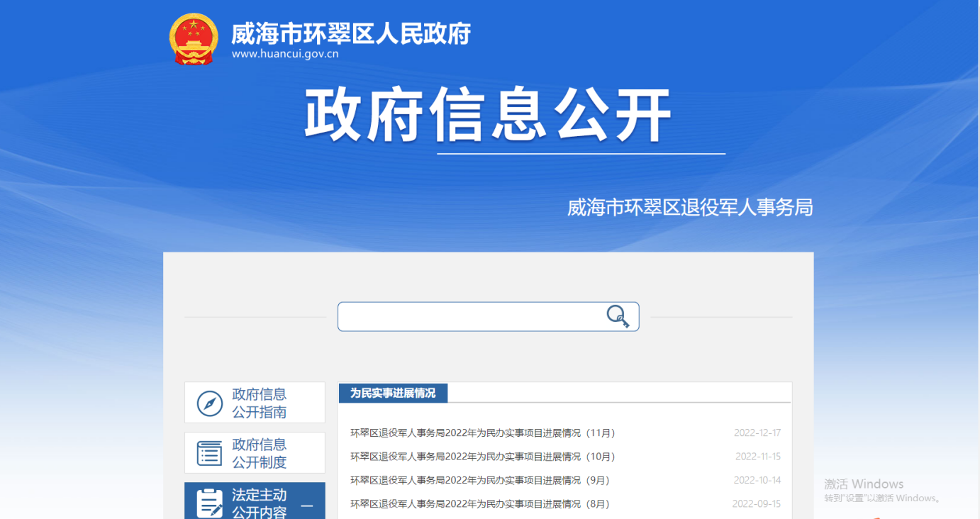Open the 政府信息公开制度 menu label
The width and height of the screenshot is (980, 519).
pyautogui.click(x=260, y=453)
